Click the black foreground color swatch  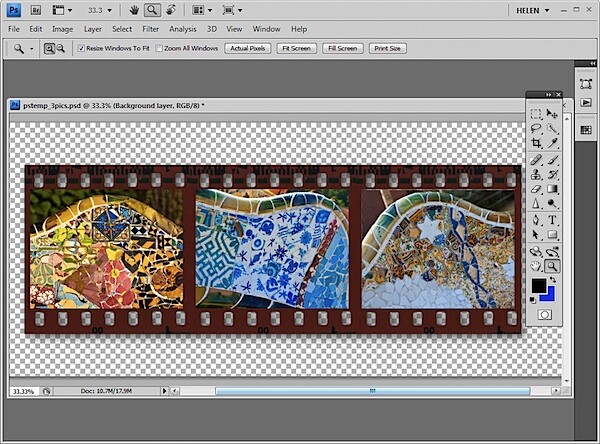coord(538,286)
